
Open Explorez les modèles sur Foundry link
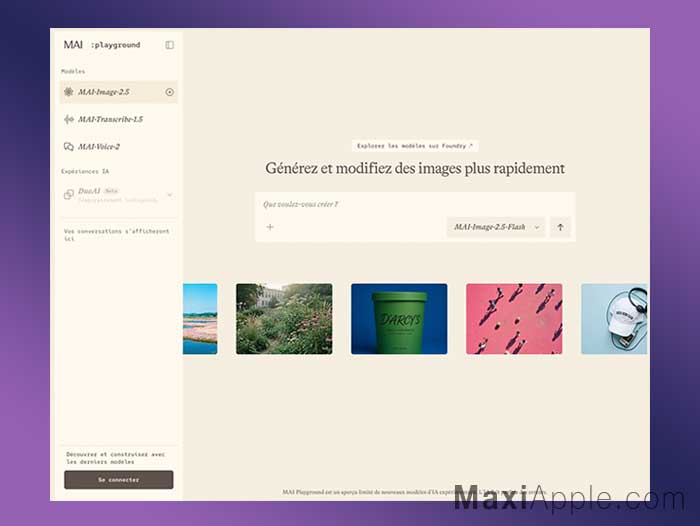pos(415,146)
